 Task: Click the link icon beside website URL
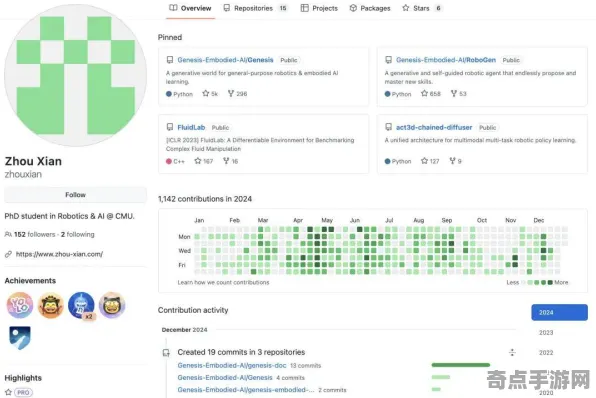[x=8, y=254]
